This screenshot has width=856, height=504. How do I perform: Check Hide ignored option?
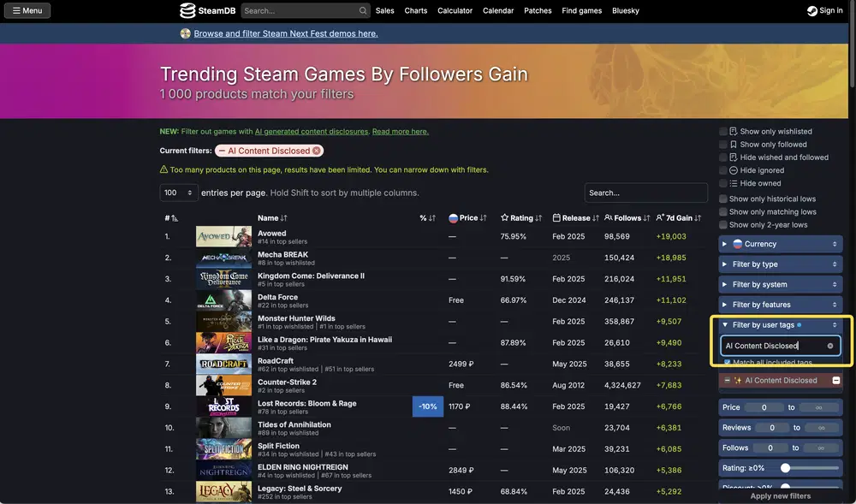coord(723,171)
